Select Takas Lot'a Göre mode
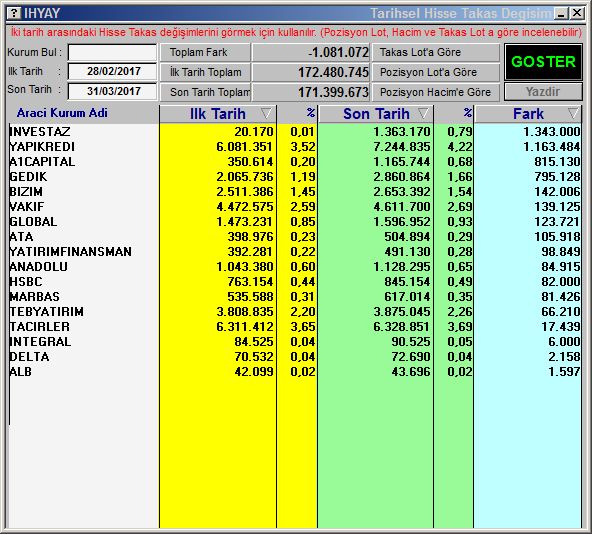The image size is (592, 534). (x=436, y=52)
